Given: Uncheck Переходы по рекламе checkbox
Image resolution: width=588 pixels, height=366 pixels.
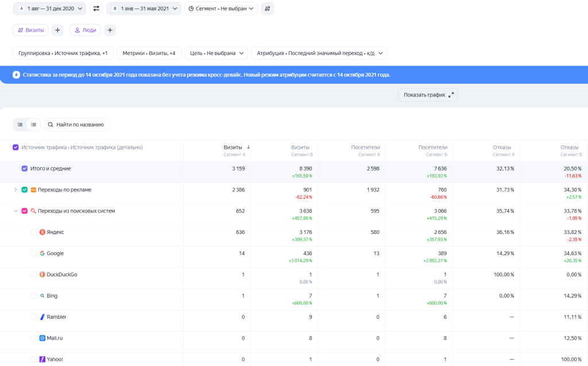Looking at the screenshot, I should (24, 190).
